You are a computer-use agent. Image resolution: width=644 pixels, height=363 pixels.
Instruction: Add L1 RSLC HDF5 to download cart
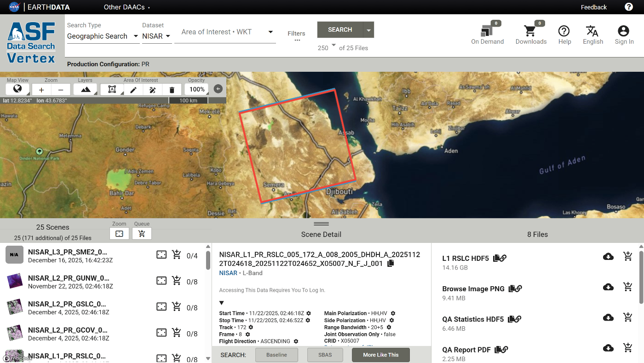click(x=627, y=257)
